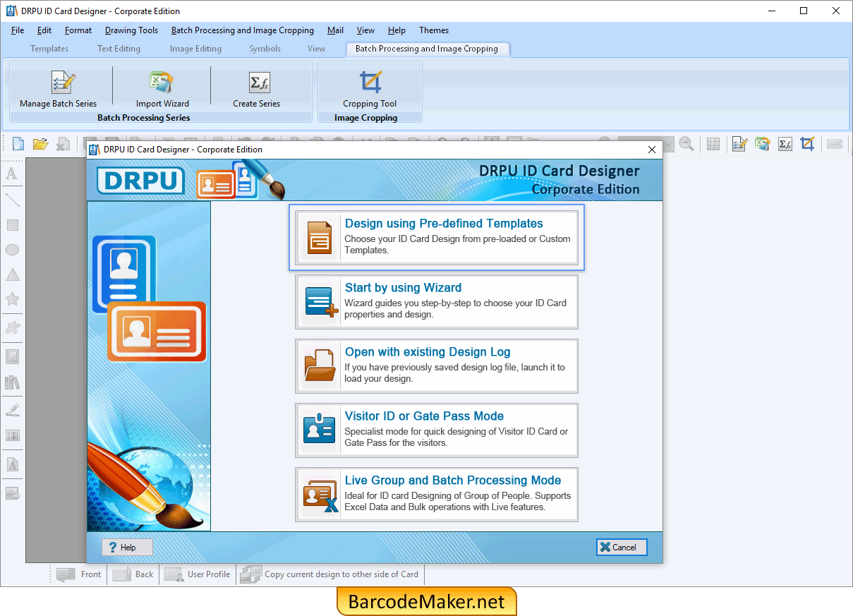The width and height of the screenshot is (853, 616).
Task: Select the Triangle shape tool
Action: pos(12,274)
